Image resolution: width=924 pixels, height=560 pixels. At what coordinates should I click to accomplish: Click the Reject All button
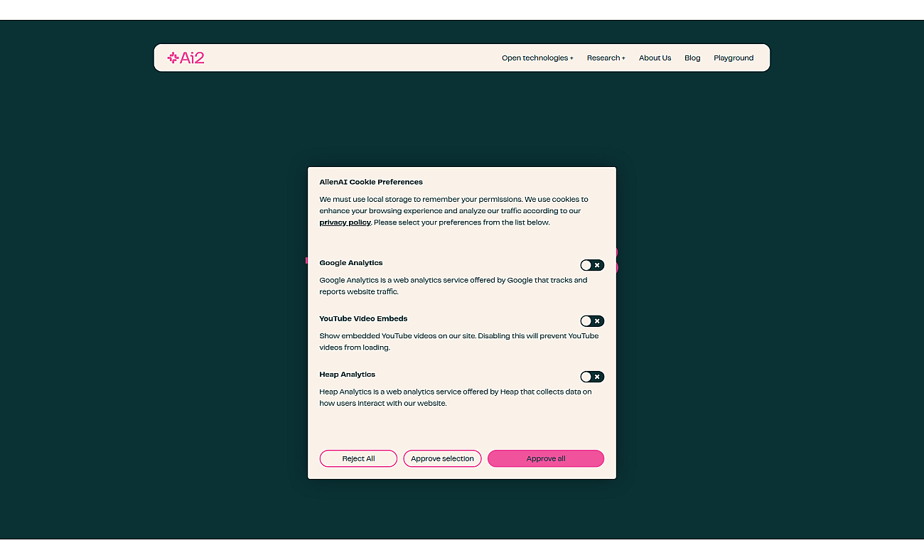tap(358, 458)
